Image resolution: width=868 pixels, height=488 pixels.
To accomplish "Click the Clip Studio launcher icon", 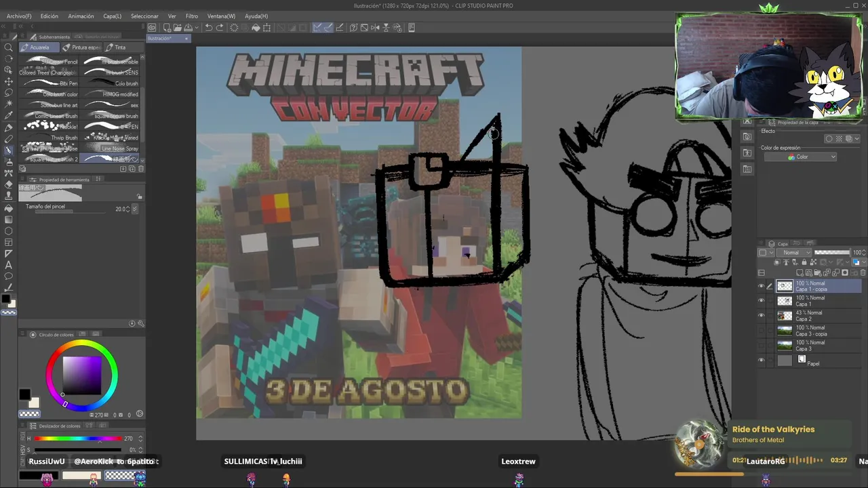I will (153, 28).
